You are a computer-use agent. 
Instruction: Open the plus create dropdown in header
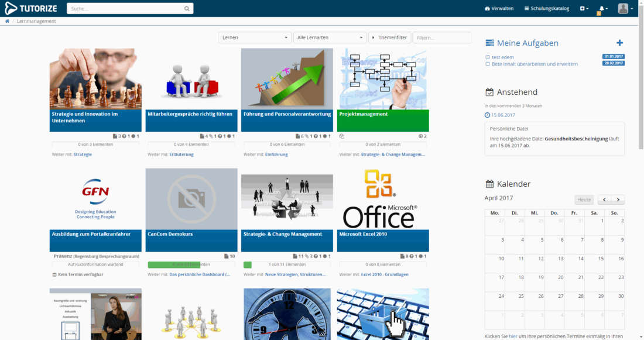tap(584, 9)
